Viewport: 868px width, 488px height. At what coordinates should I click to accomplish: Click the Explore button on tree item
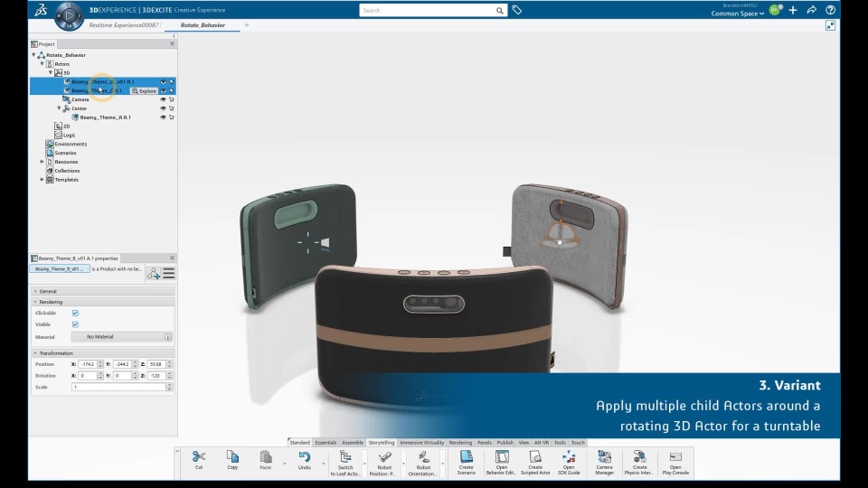pyautogui.click(x=145, y=91)
